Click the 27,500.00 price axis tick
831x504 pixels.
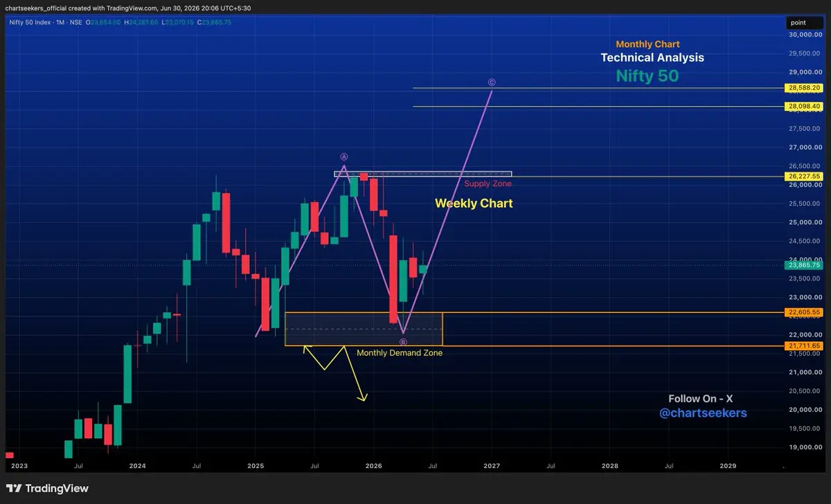[x=804, y=128]
